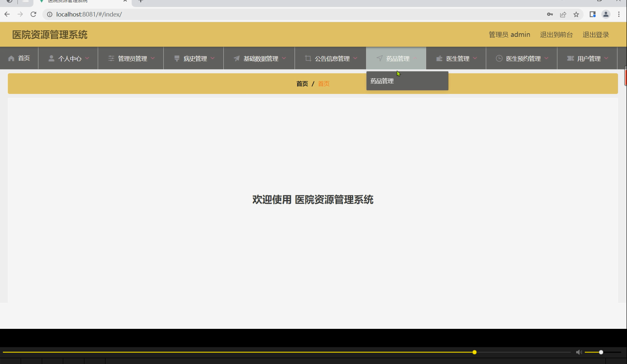The height and width of the screenshot is (364, 627).
Task: Expand the 医生管理 dropdown chevron
Action: (475, 58)
